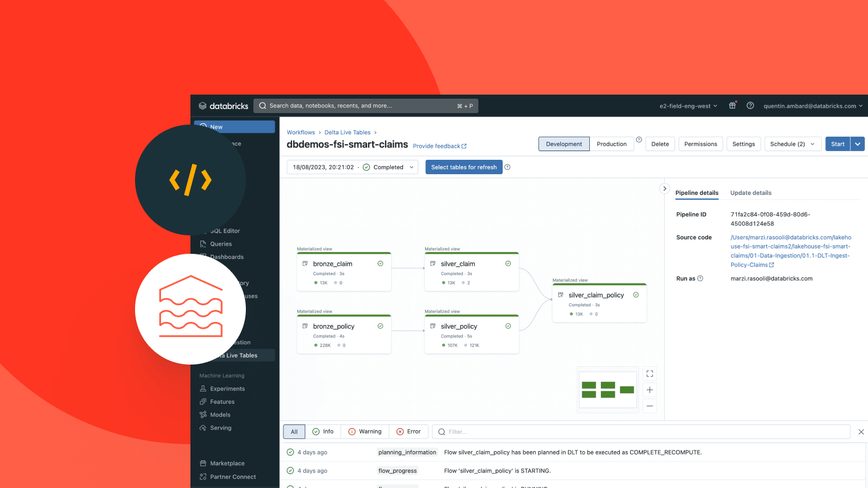Image resolution: width=868 pixels, height=488 pixels.
Task: Start the pipeline
Action: click(838, 144)
